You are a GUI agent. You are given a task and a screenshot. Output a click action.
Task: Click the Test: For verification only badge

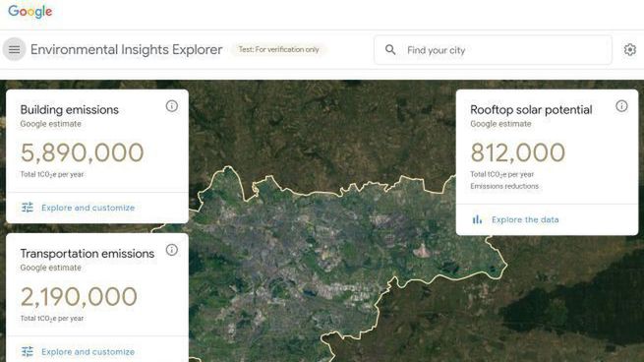(279, 49)
